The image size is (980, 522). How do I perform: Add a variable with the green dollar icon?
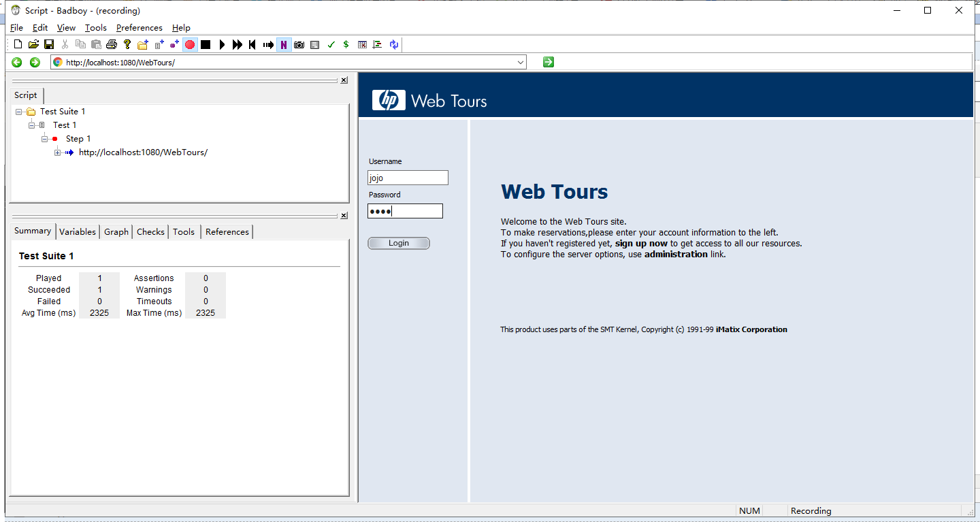(346, 45)
